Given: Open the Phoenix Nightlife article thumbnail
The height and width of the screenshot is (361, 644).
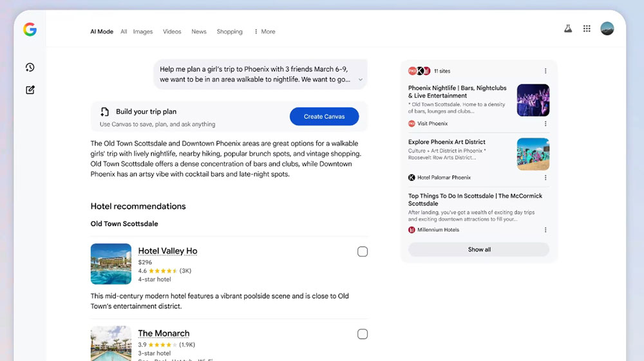Looking at the screenshot, I should click(533, 100).
